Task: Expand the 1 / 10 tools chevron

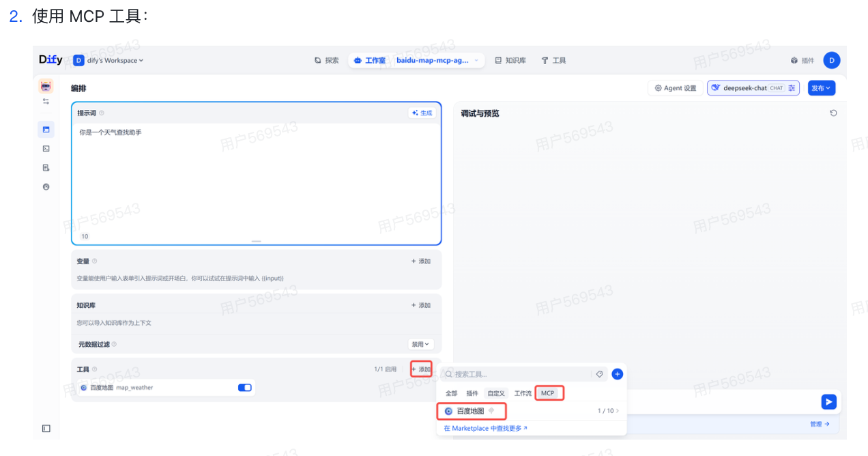Action: click(x=618, y=411)
